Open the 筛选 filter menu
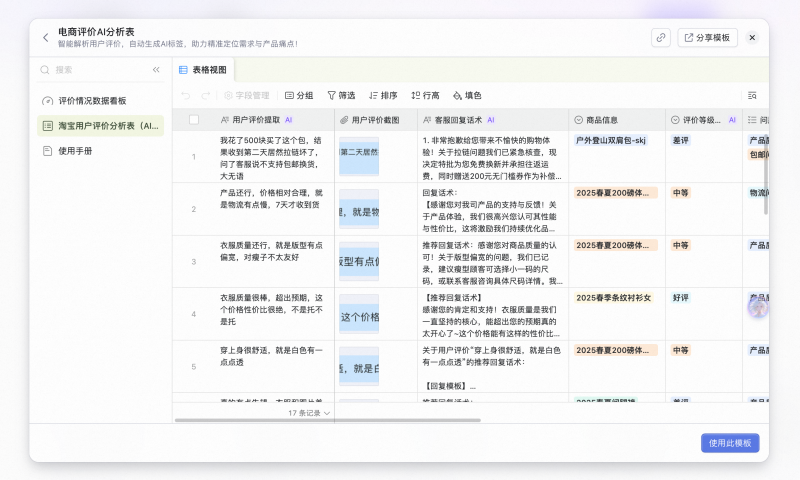The height and width of the screenshot is (480, 800). [341, 96]
